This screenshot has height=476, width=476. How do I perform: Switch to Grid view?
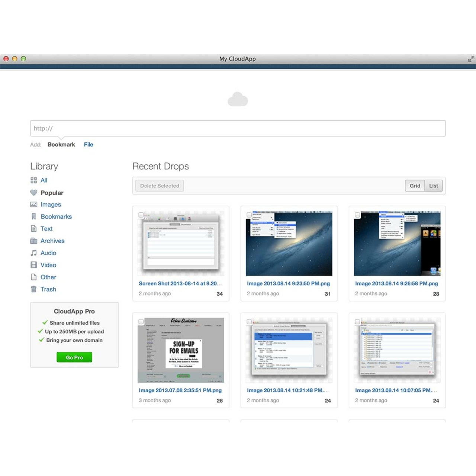point(415,186)
